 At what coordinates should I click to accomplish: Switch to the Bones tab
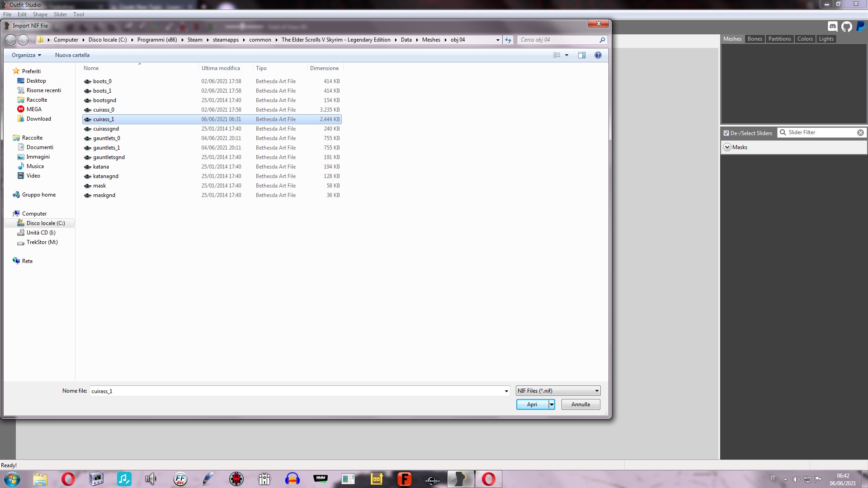click(755, 39)
